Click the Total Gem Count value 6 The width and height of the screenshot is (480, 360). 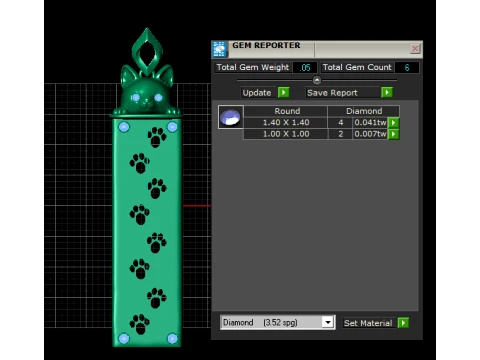coord(407,68)
